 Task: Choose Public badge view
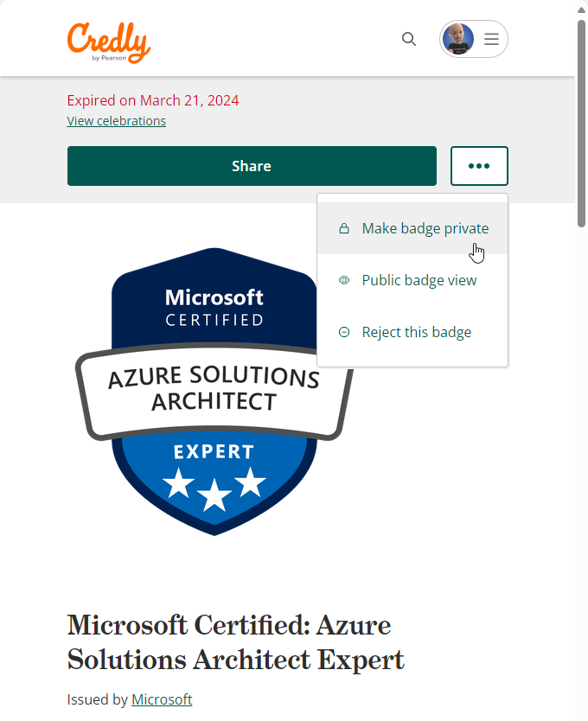(412, 280)
